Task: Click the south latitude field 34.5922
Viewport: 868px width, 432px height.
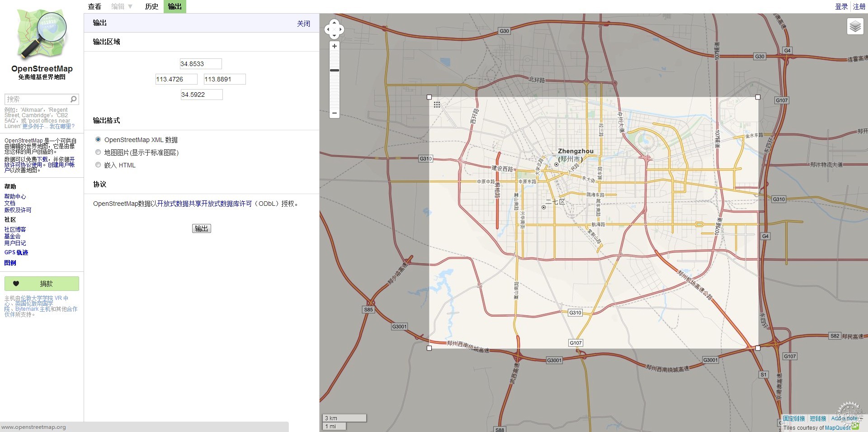Action: (x=202, y=95)
